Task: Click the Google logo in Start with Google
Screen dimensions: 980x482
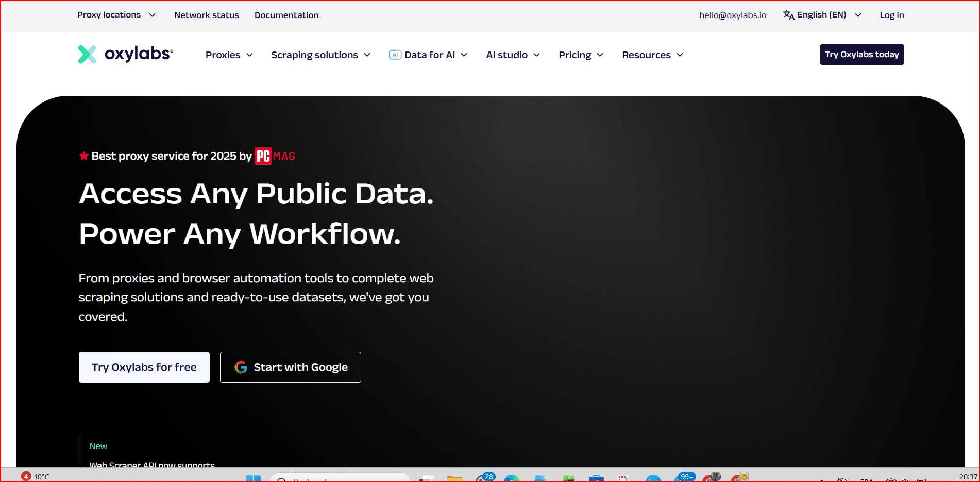Action: coord(241,367)
